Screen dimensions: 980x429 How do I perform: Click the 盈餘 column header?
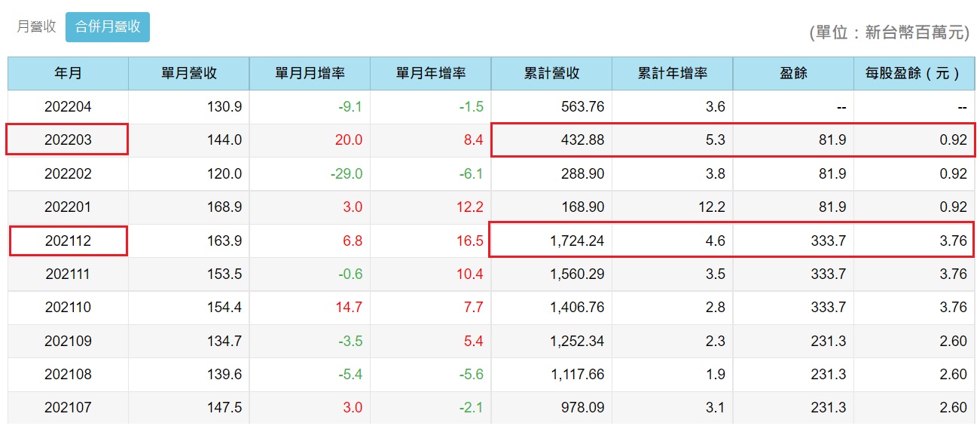tap(793, 73)
